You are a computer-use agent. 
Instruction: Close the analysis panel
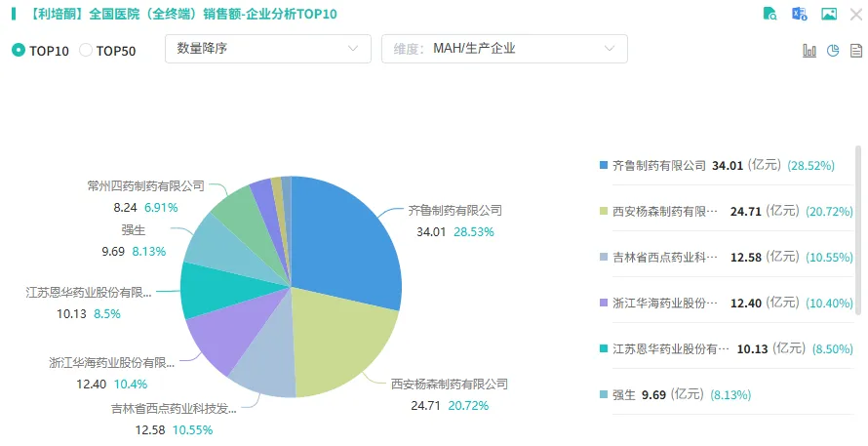point(858,14)
